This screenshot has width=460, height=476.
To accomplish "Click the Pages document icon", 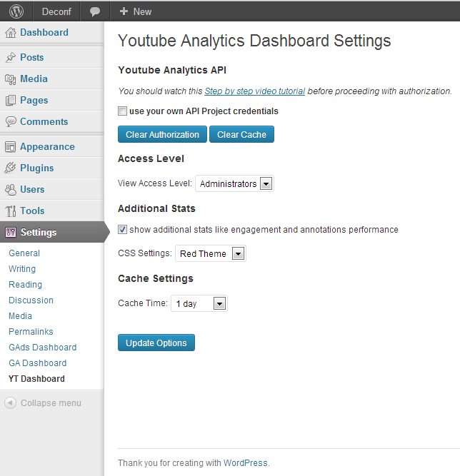I will 11,100.
